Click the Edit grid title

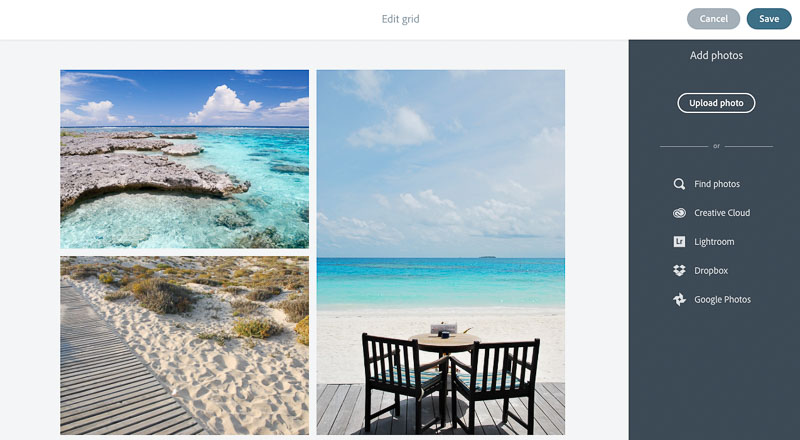coord(401,19)
